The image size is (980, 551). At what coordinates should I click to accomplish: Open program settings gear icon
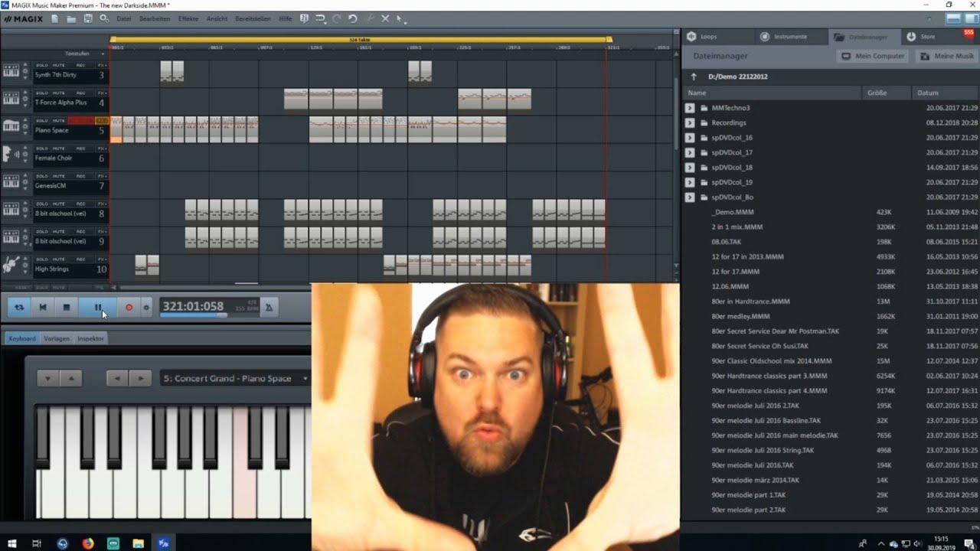tap(104, 18)
